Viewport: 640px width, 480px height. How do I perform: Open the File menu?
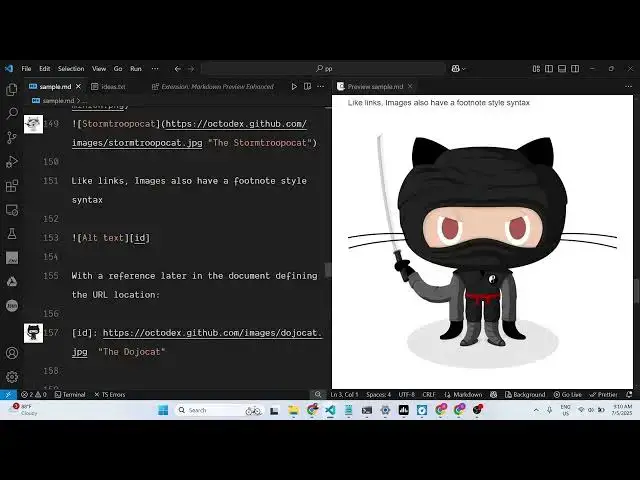point(26,69)
